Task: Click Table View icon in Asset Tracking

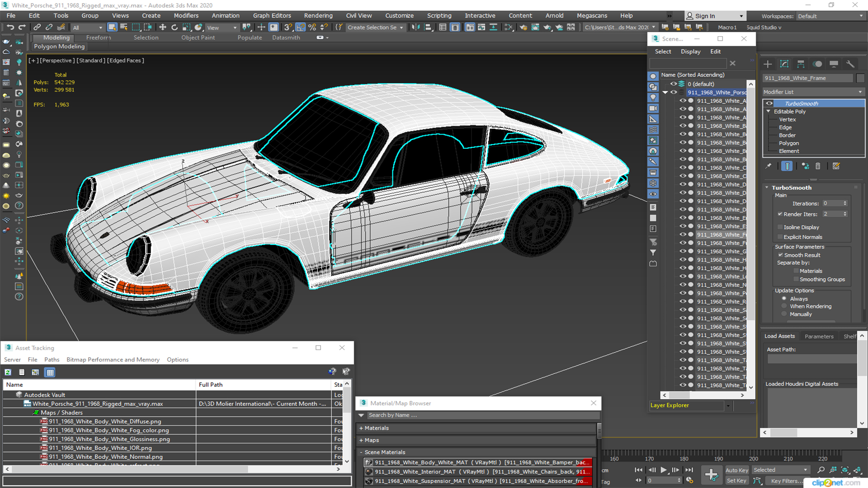Action: [x=50, y=372]
